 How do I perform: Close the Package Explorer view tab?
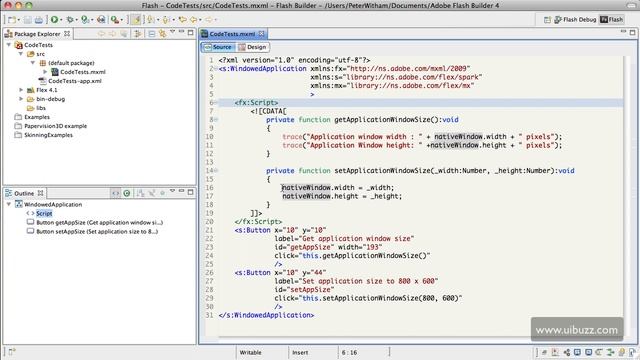point(67,33)
